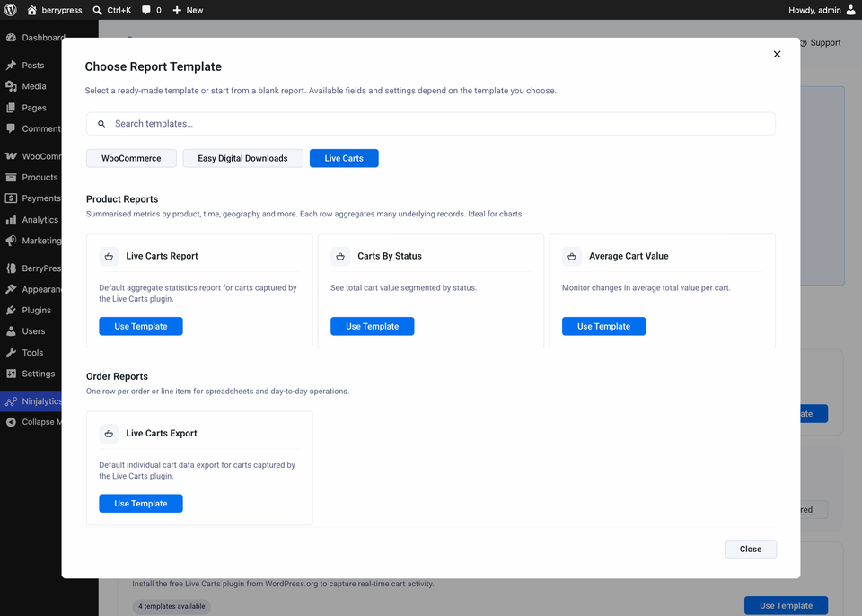
Task: Use the Live Carts Report template
Action: [141, 326]
